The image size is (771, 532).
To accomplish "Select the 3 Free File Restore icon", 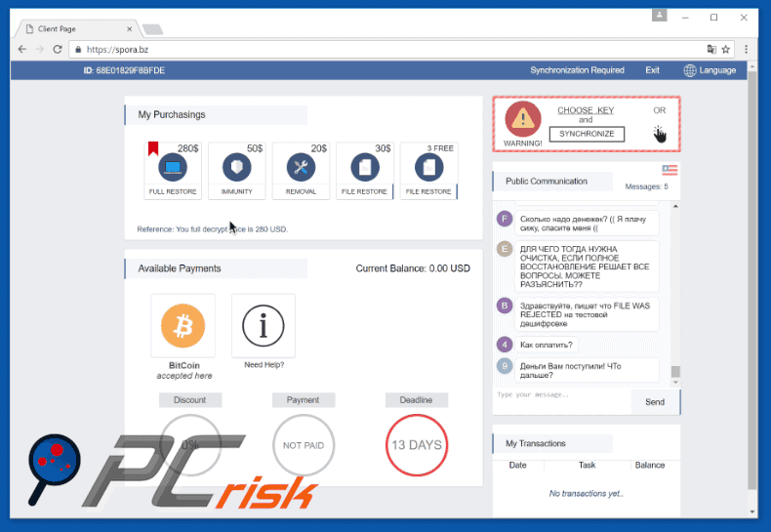I will click(x=427, y=167).
